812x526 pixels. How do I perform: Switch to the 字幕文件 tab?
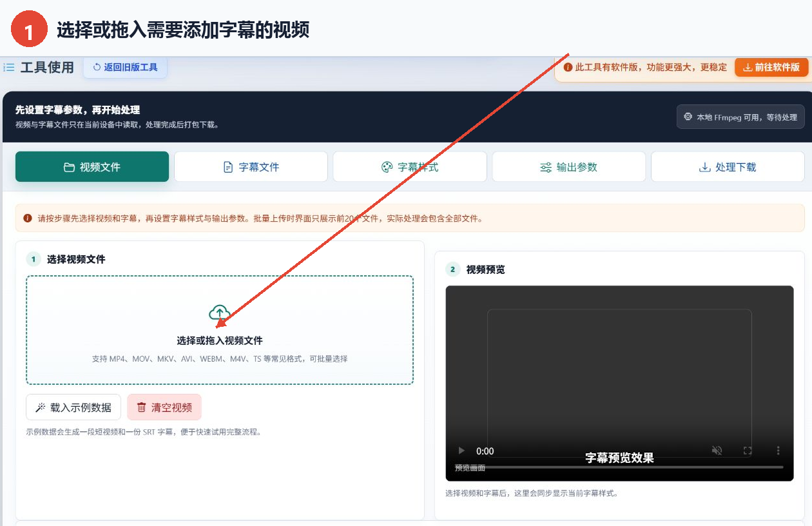pyautogui.click(x=251, y=167)
